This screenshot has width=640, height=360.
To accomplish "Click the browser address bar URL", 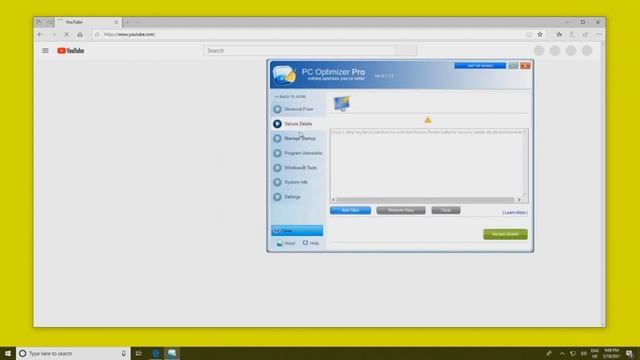I will [x=129, y=35].
